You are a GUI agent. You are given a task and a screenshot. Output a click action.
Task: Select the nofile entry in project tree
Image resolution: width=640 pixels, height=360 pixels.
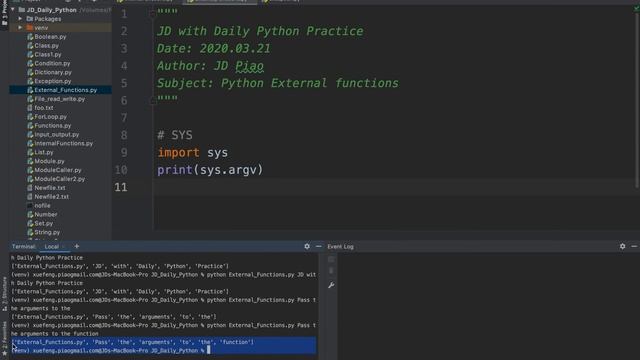click(42, 206)
